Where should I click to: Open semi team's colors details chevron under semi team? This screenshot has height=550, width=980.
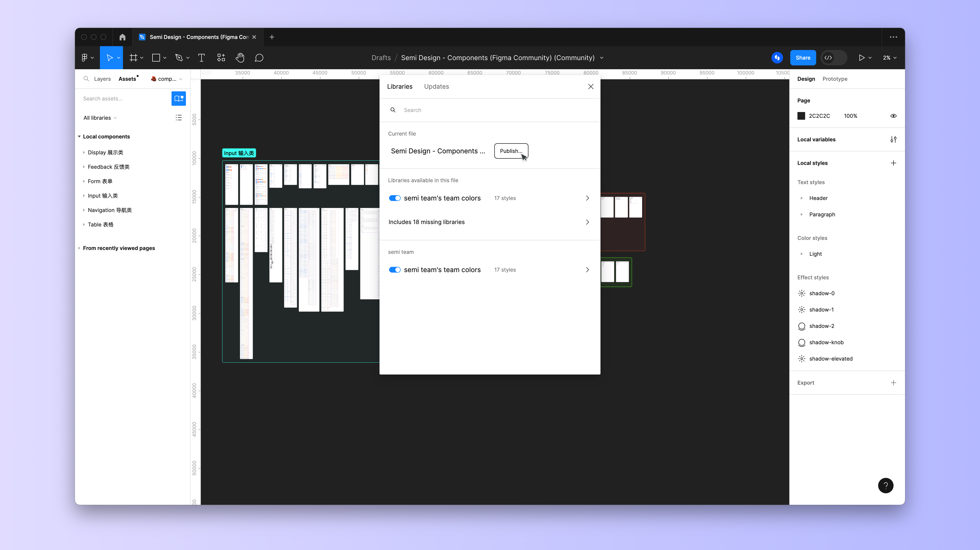(x=587, y=269)
